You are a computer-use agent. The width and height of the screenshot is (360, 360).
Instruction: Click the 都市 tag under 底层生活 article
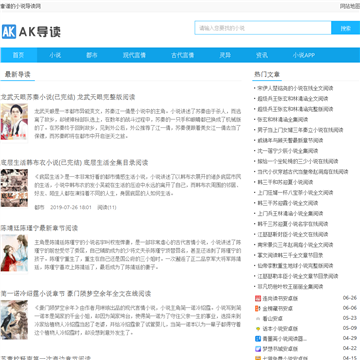[x=39, y=207]
